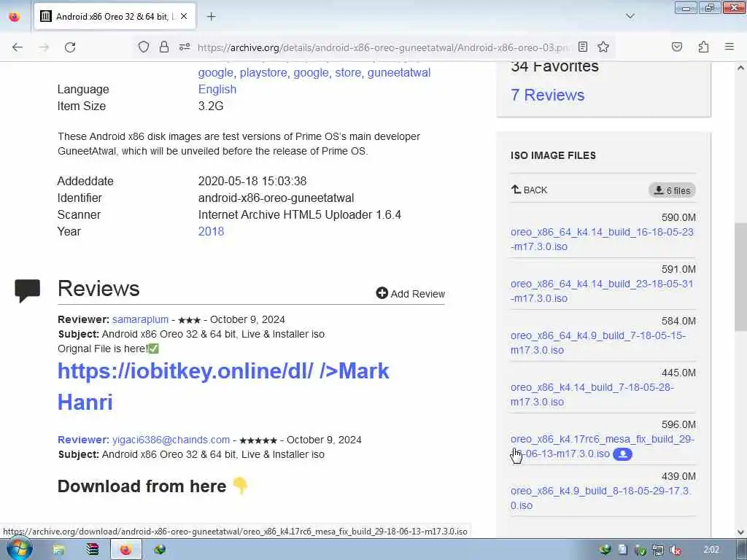The width and height of the screenshot is (747, 560).
Task: Click the vertical scrollbar thumb
Action: click(740, 276)
